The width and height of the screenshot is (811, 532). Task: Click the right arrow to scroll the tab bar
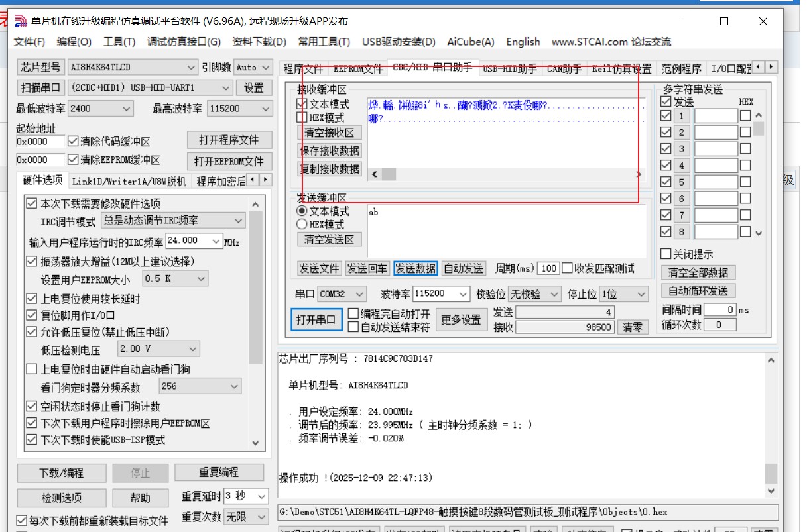coord(771,67)
